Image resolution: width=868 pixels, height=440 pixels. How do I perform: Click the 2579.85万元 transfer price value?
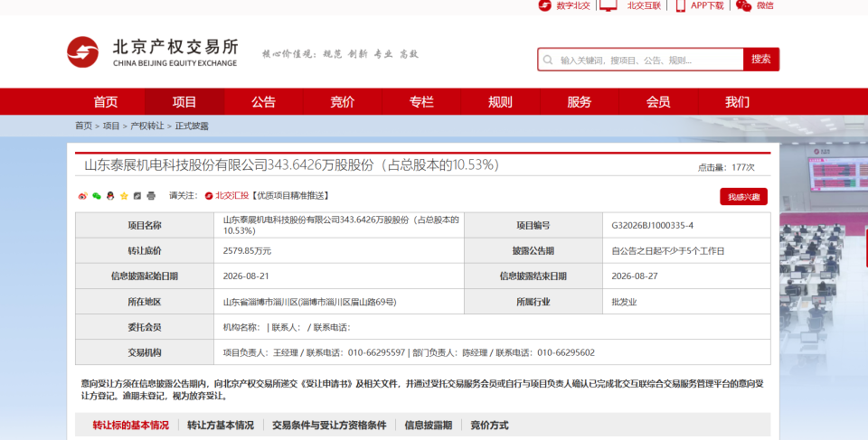click(x=247, y=250)
